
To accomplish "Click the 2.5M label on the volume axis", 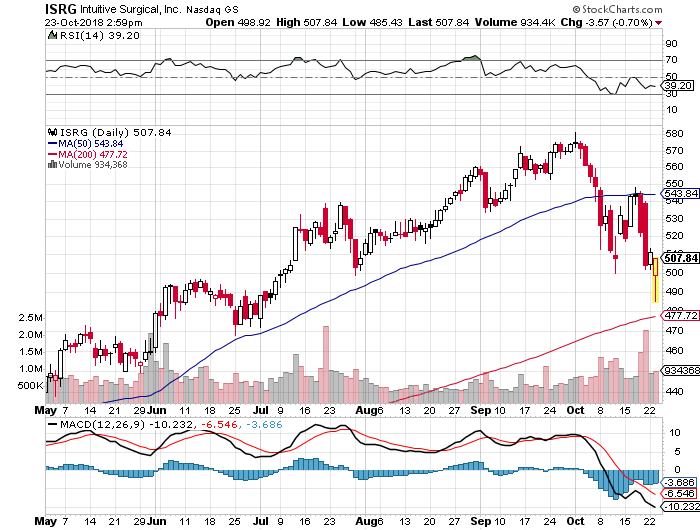I will click(30, 318).
